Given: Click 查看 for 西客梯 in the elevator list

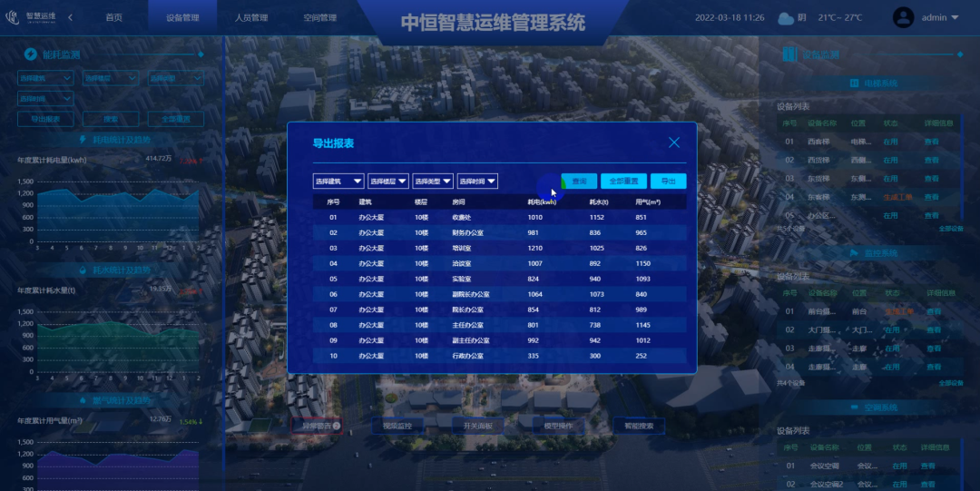Looking at the screenshot, I should (x=931, y=142).
